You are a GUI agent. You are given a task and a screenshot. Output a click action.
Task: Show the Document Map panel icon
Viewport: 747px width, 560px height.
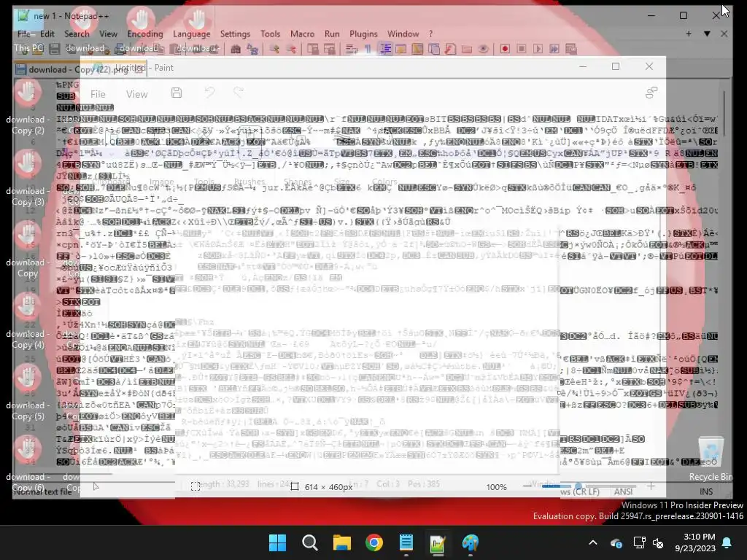coord(417,49)
